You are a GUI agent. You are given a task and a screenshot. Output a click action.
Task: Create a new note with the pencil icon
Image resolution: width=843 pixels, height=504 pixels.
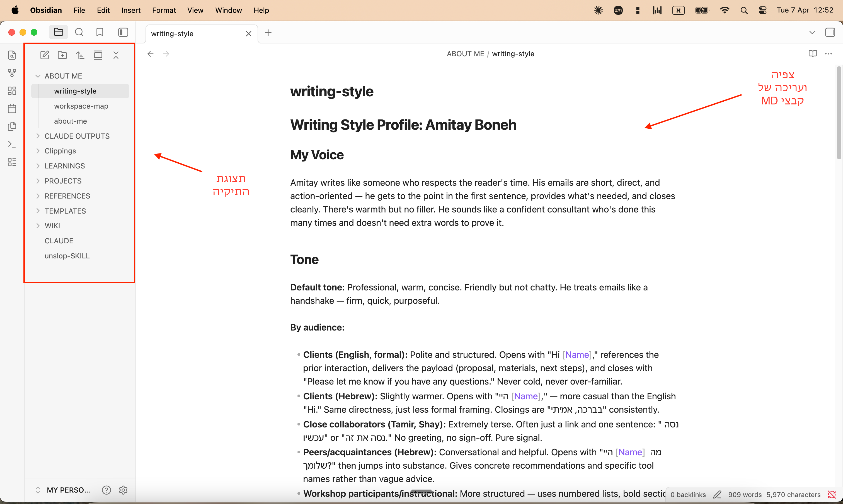click(x=45, y=55)
